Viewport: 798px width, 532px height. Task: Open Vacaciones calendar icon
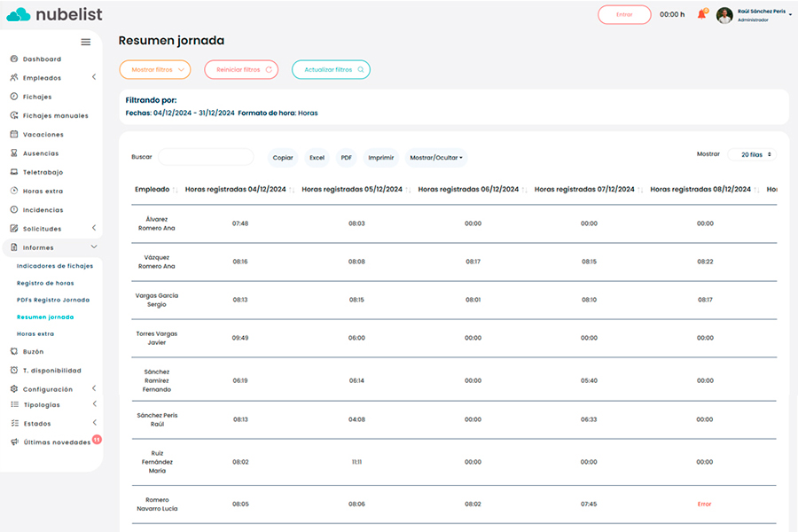(x=14, y=135)
